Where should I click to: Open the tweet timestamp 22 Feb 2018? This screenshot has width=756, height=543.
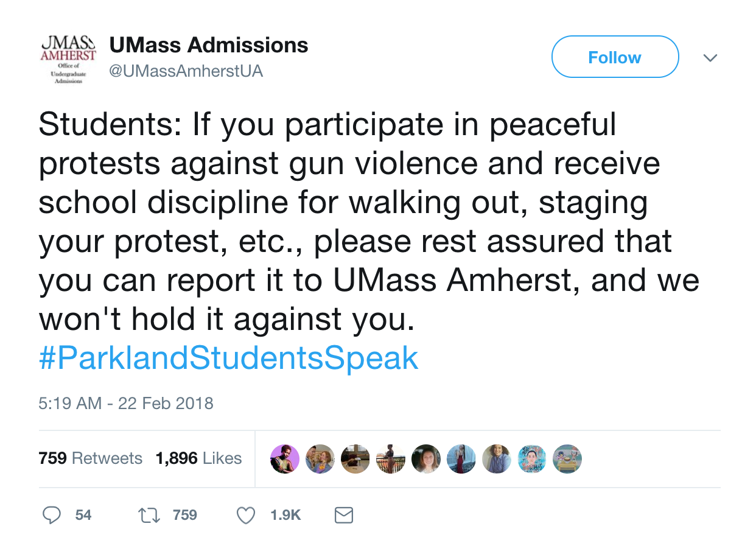[x=126, y=403]
